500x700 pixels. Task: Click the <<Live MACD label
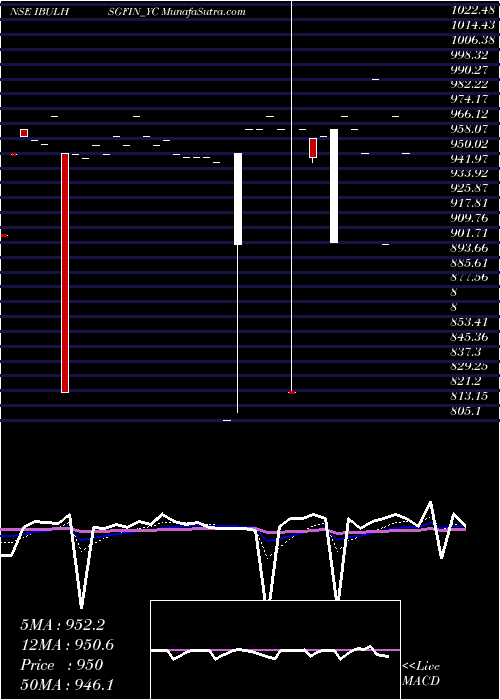point(421,673)
